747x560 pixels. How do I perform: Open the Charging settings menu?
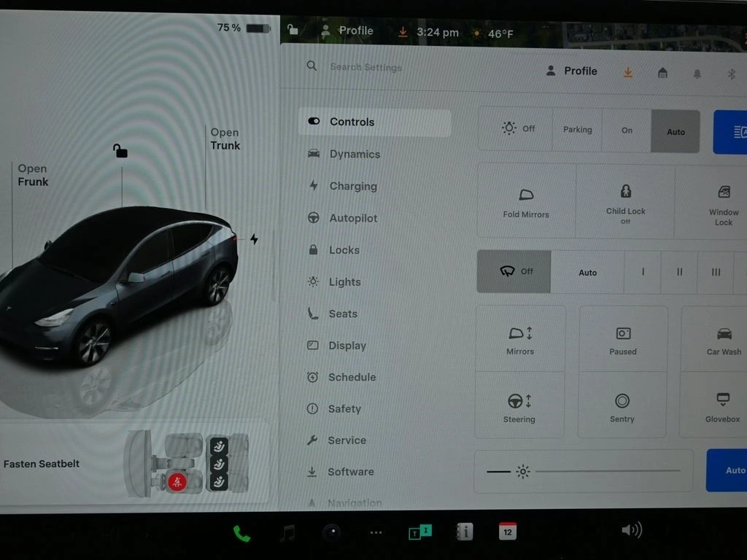point(352,186)
